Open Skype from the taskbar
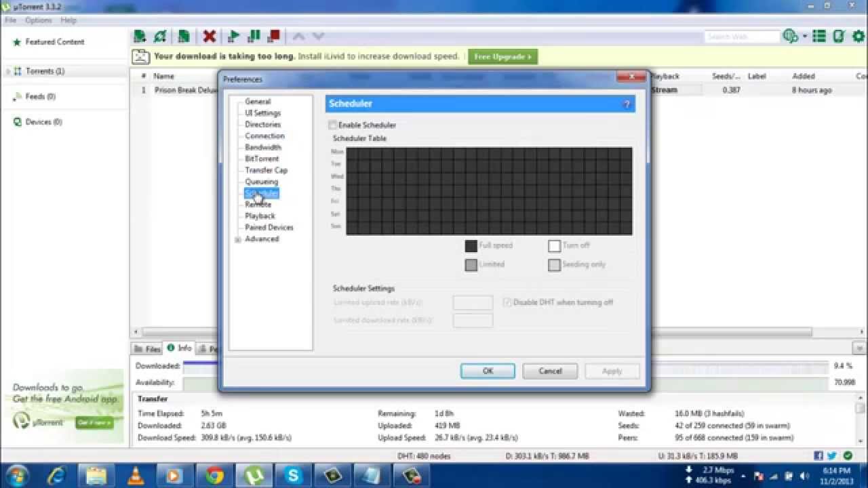Image resolution: width=868 pixels, height=488 pixels. click(x=293, y=476)
